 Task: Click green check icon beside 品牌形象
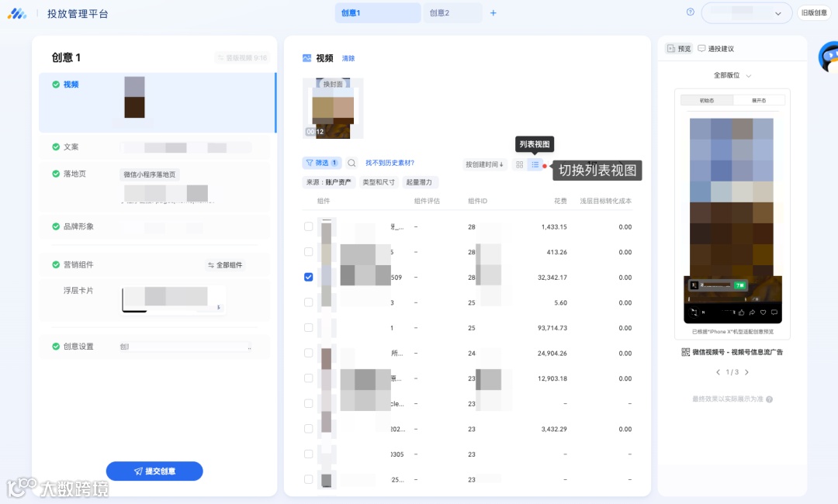click(x=56, y=226)
